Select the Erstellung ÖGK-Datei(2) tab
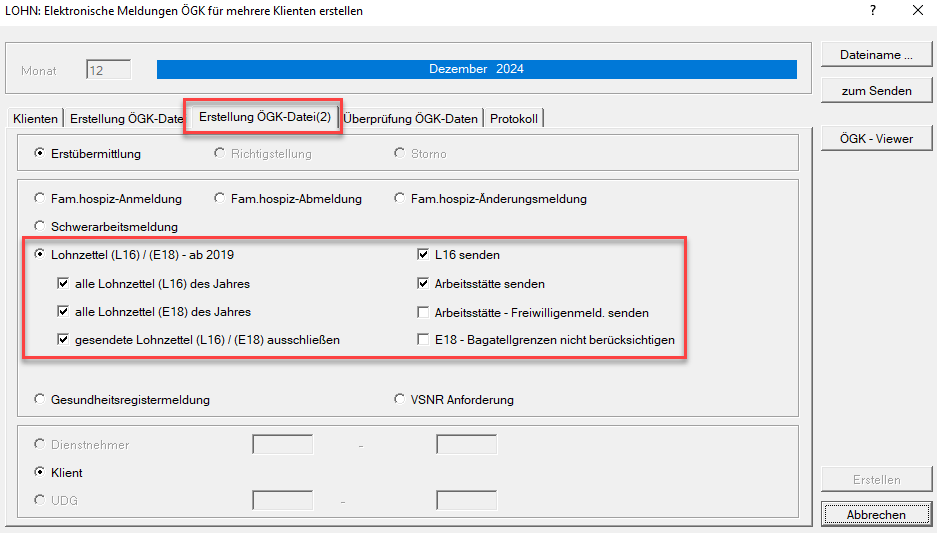 pos(264,117)
